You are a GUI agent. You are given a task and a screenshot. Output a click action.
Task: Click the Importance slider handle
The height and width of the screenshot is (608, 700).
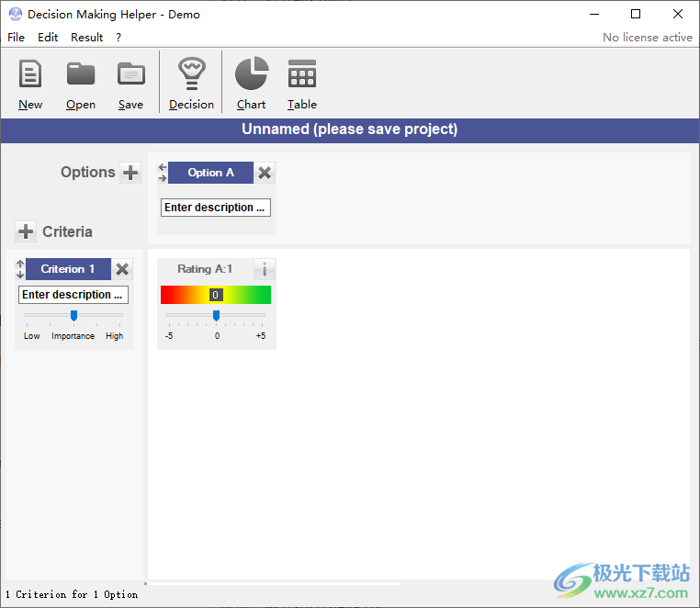[x=73, y=315]
